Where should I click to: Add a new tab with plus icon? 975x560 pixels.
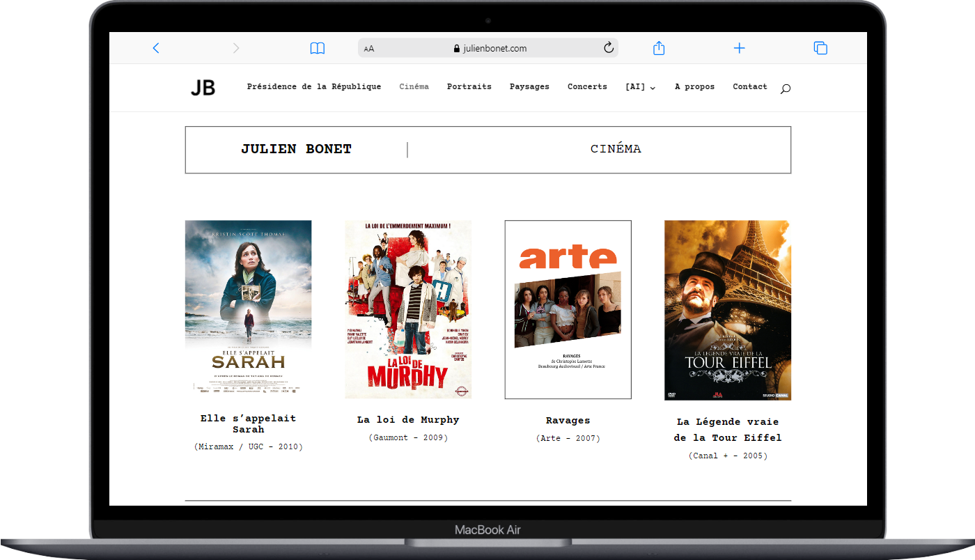point(740,48)
